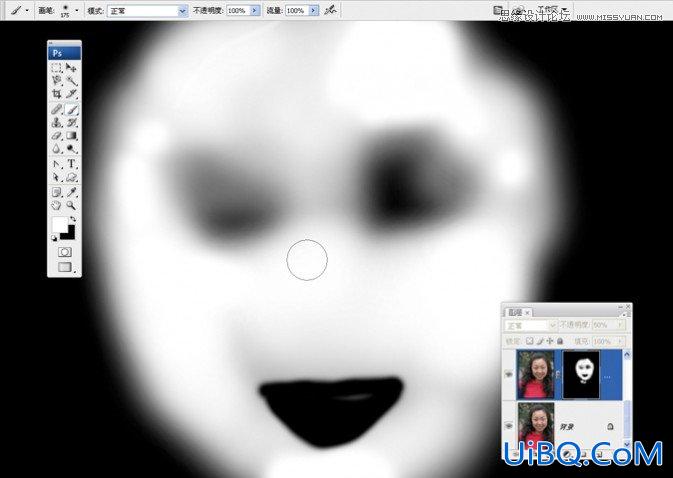
Task: Select the History Brush tool
Action: 71,122
